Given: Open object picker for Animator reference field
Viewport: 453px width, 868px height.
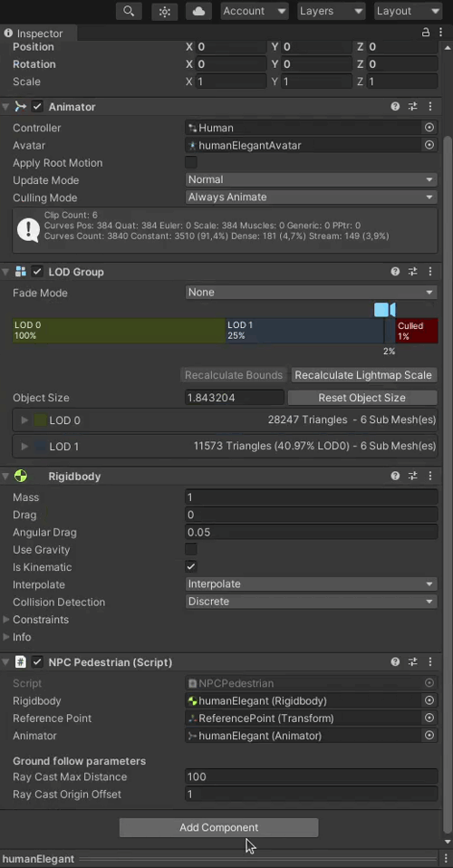Looking at the screenshot, I should click(429, 735).
